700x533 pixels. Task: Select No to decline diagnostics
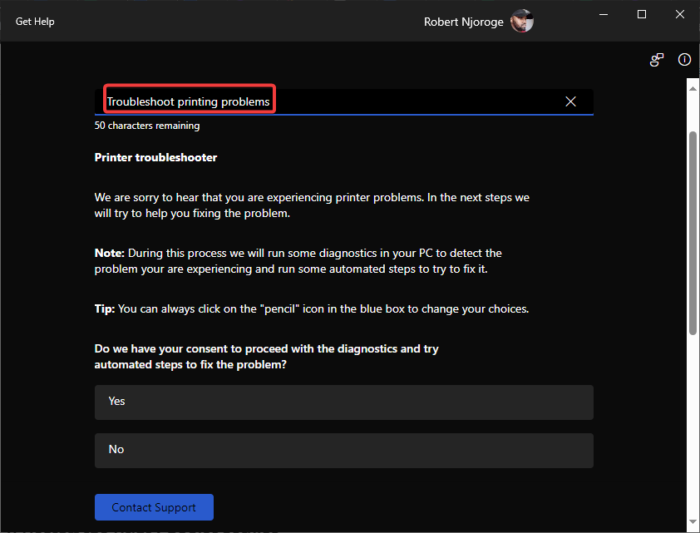[x=344, y=450]
